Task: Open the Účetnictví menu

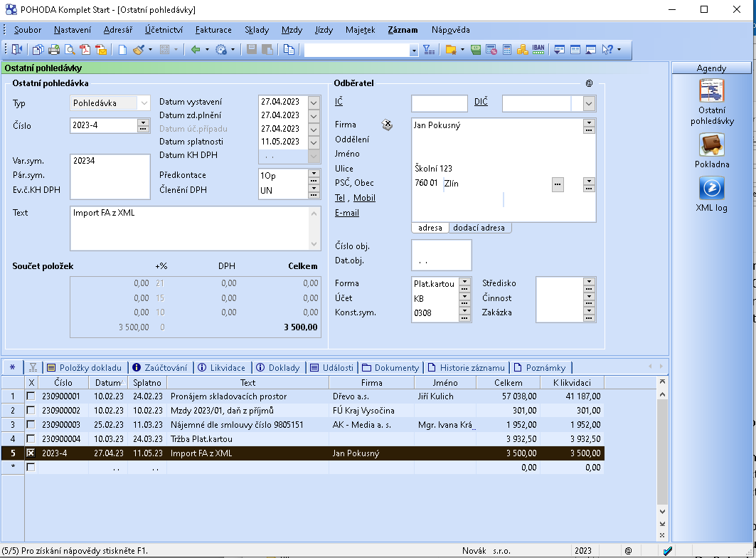Action: tap(164, 30)
